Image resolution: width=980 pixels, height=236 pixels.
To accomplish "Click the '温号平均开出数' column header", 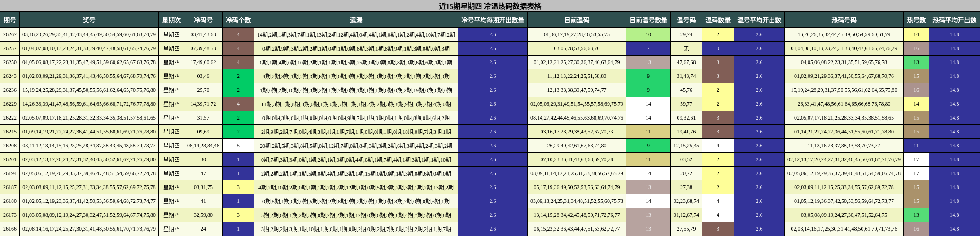I will [x=759, y=20].
